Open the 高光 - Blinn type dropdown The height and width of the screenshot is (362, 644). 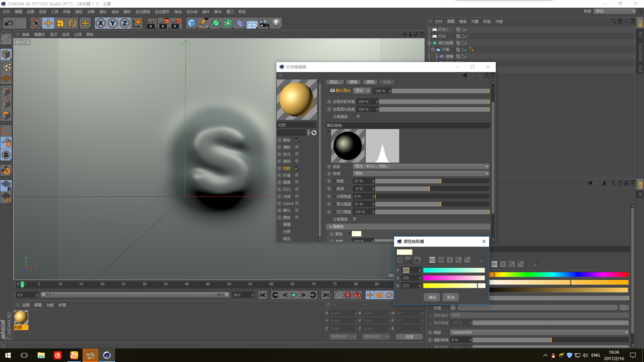click(421, 167)
